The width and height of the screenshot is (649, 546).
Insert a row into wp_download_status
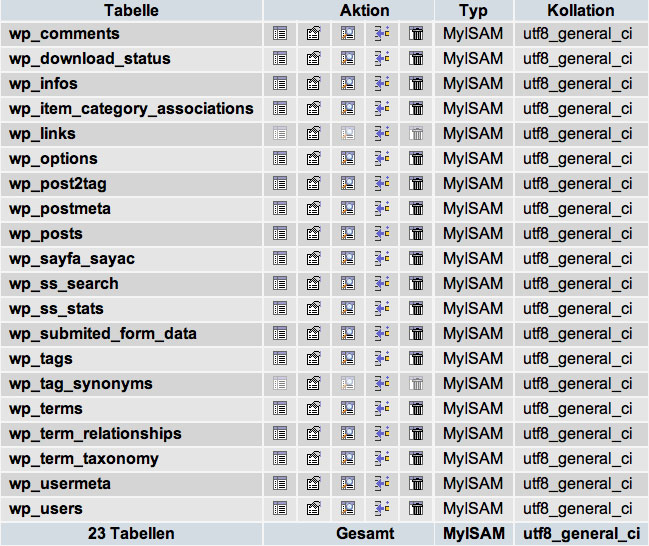pos(382,58)
